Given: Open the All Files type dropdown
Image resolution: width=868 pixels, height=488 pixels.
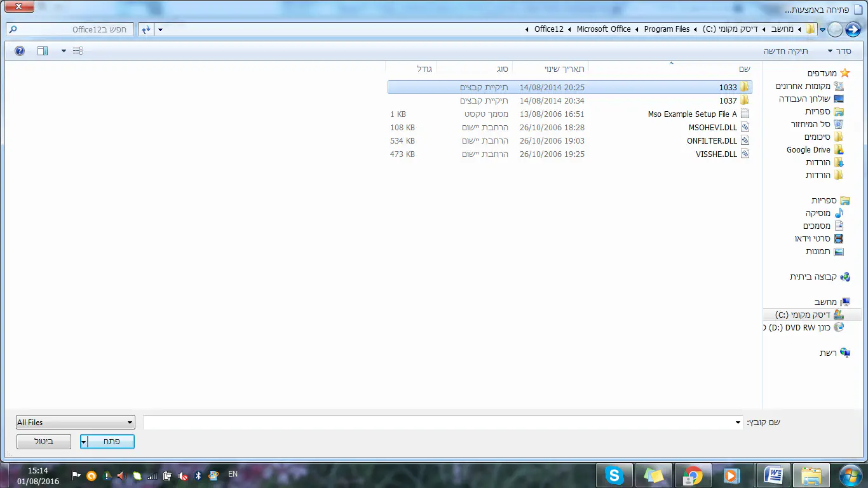Looking at the screenshot, I should [76, 423].
